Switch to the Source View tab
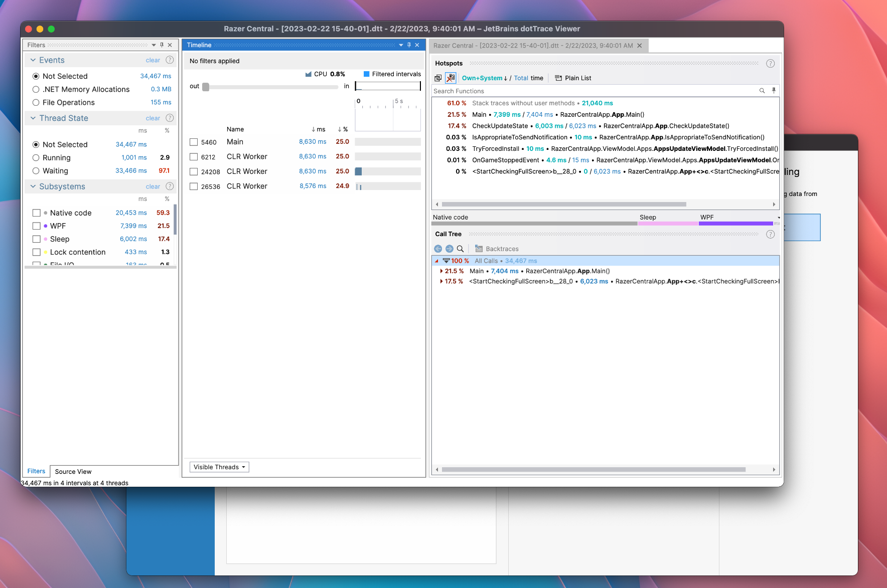 coord(73,472)
